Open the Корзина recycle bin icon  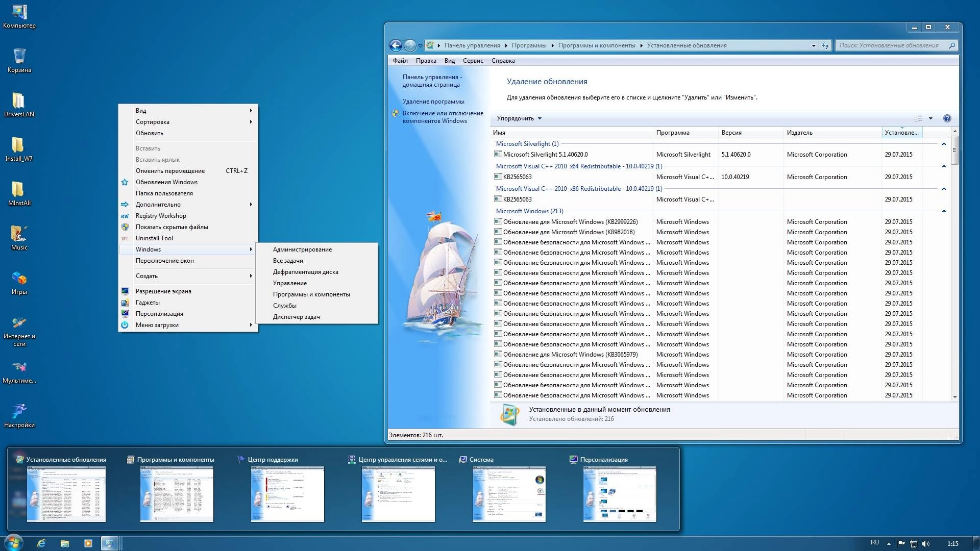19,60
